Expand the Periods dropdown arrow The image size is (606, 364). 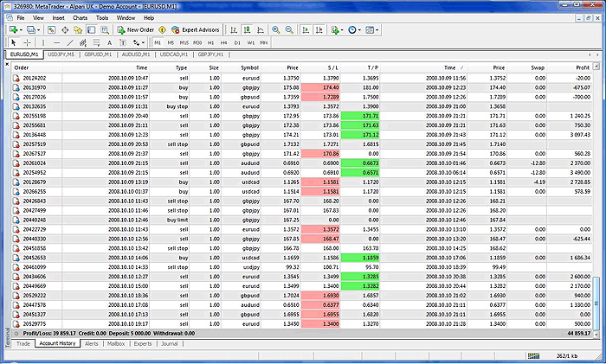359,29
